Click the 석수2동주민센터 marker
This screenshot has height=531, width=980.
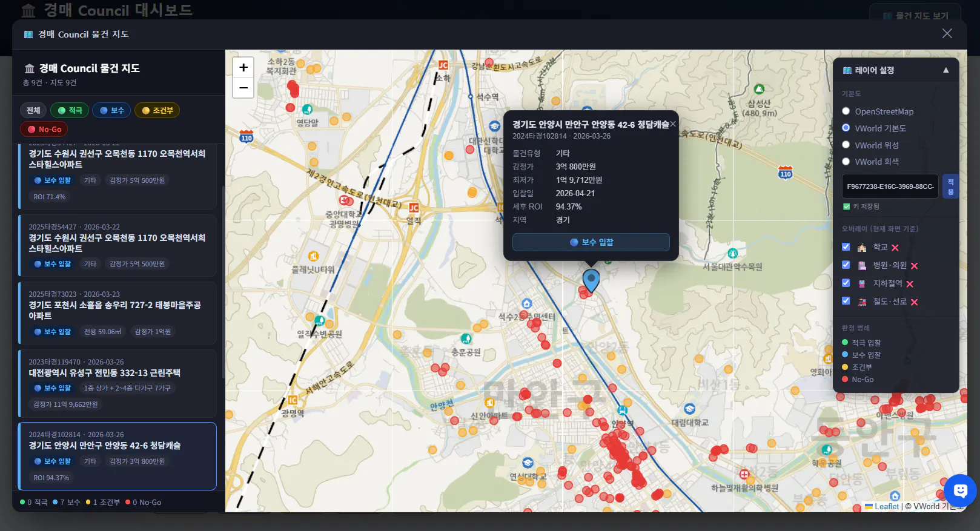coord(527,304)
